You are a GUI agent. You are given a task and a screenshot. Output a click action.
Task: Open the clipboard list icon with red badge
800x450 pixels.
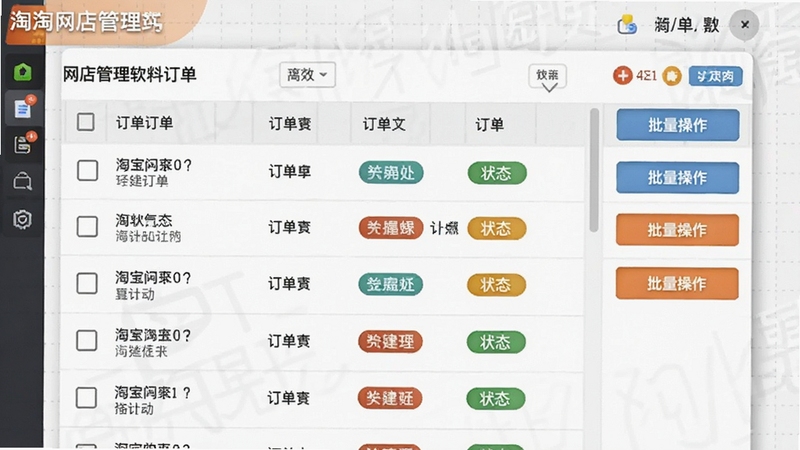23,144
